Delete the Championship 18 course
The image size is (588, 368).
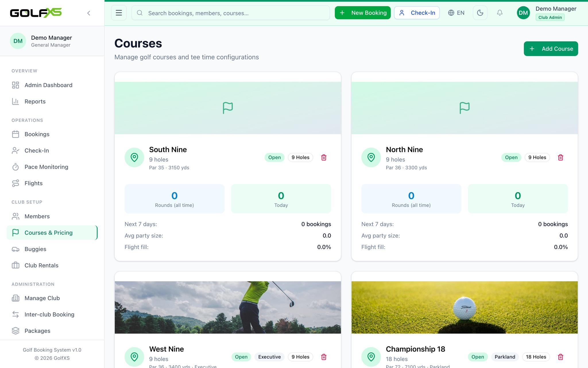pos(560,357)
